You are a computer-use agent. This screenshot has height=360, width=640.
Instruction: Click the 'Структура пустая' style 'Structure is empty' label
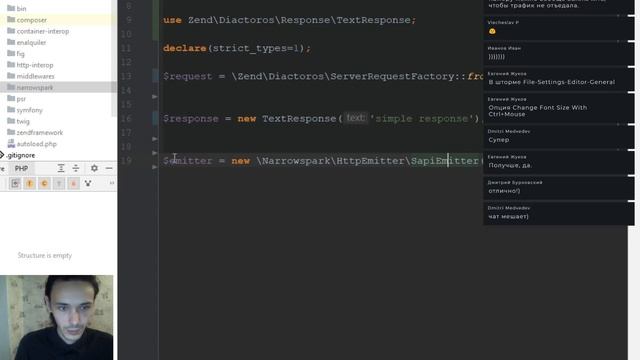click(45, 256)
